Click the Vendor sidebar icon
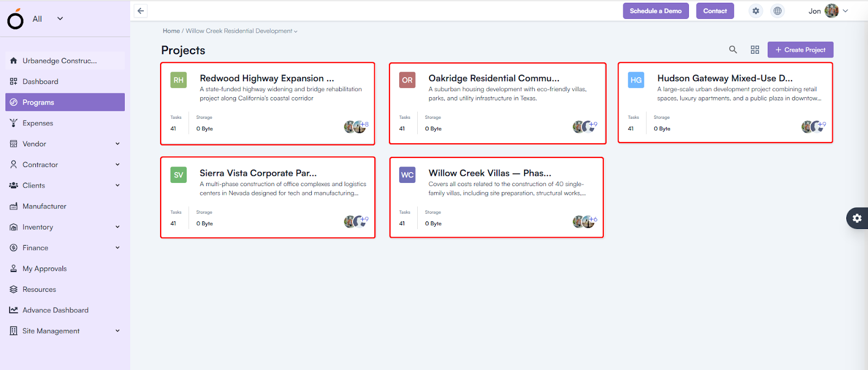The image size is (868, 370). [x=14, y=144]
